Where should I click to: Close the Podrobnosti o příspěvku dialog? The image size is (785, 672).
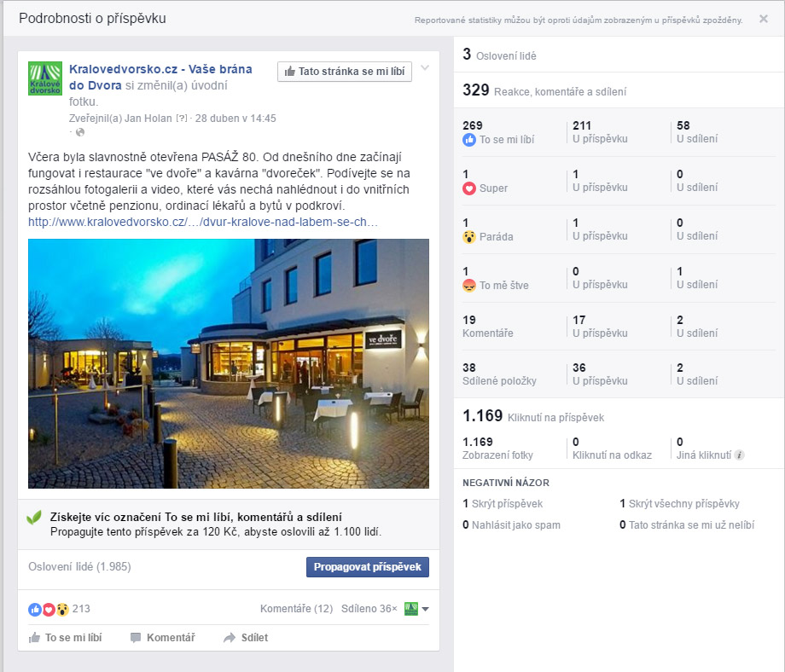[764, 19]
